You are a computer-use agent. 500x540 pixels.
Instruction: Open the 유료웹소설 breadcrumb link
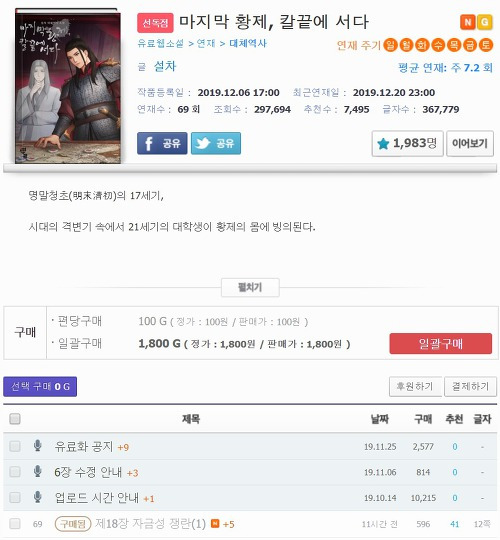click(x=160, y=43)
